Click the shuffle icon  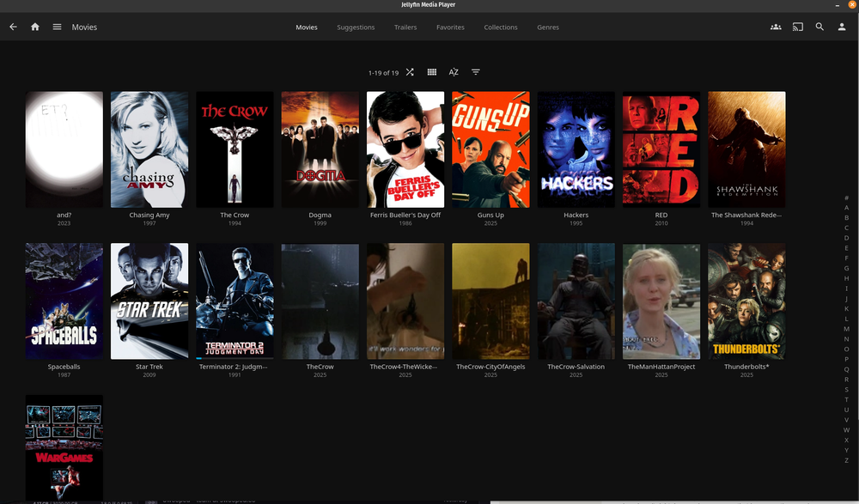click(410, 72)
